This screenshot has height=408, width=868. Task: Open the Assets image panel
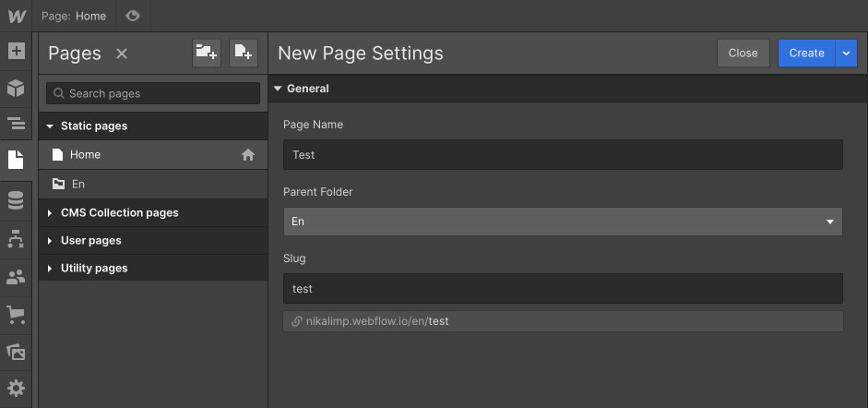(16, 352)
